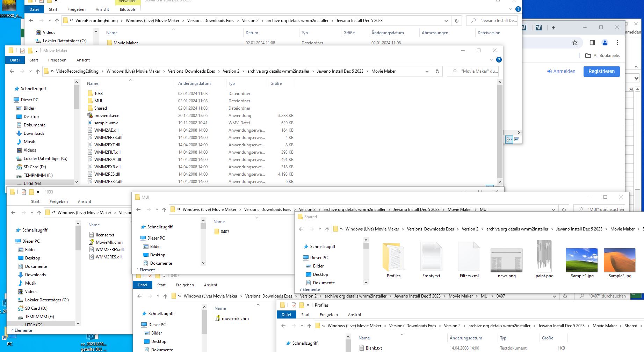Open Chrome's side panel
The height and width of the screenshot is (352, 644).
point(592,43)
